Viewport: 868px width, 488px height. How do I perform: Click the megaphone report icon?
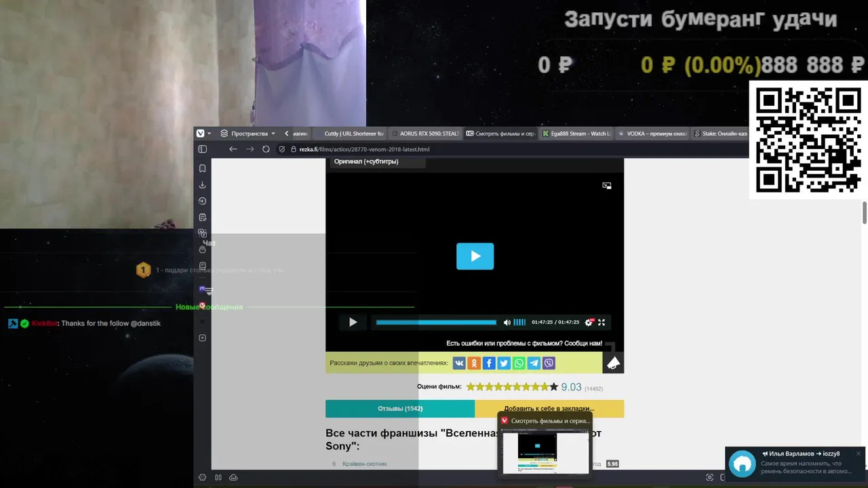613,363
